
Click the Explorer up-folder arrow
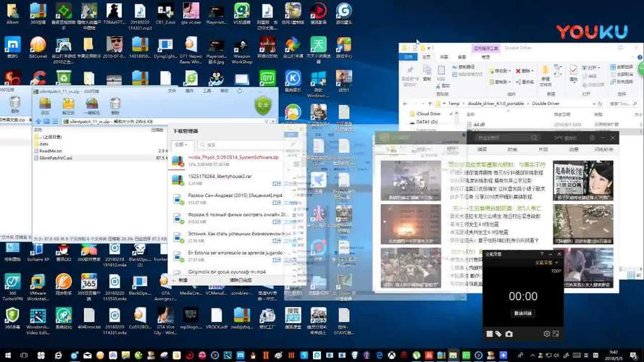pyautogui.click(x=430, y=104)
